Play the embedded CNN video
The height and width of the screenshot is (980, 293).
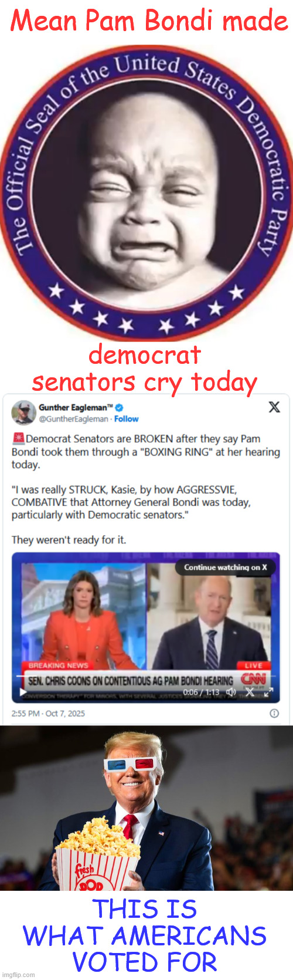tap(23, 692)
